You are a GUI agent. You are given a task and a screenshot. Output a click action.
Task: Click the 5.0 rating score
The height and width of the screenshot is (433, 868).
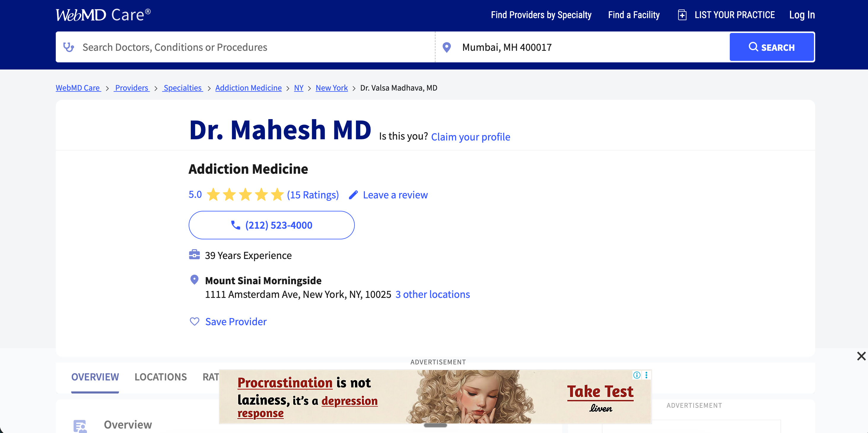pos(195,195)
